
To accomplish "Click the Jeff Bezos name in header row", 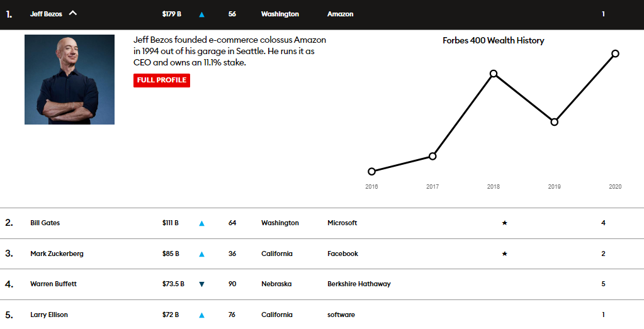I will [x=46, y=14].
